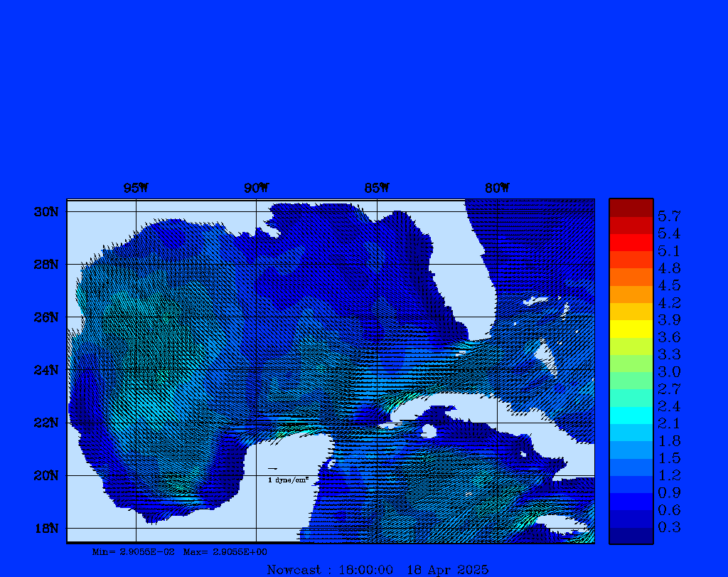Image resolution: width=728 pixels, height=577 pixels.
Task: Click the Max= value text below map
Action: 225,552
